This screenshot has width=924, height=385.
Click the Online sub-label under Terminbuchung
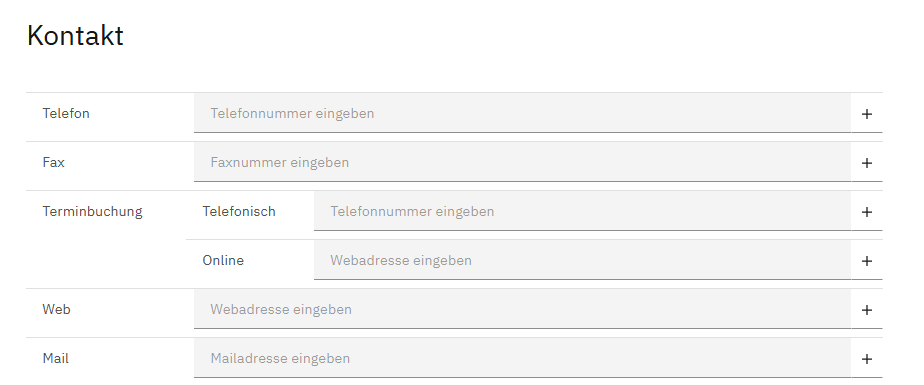(x=223, y=260)
